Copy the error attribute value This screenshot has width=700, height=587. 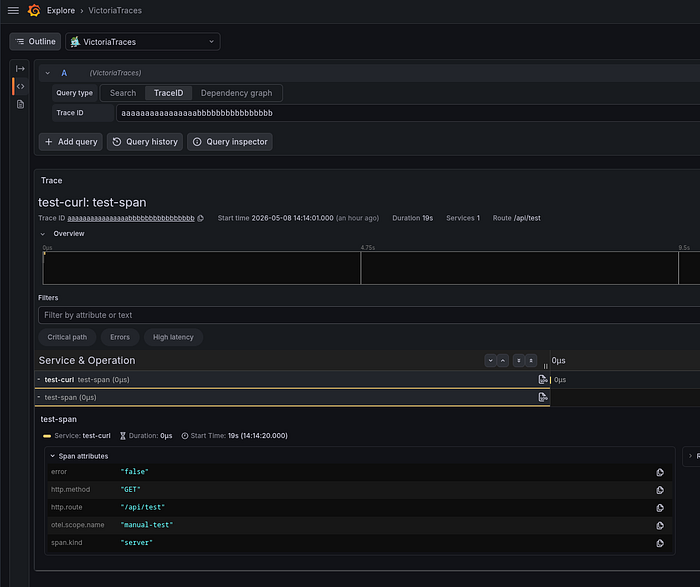pos(660,472)
